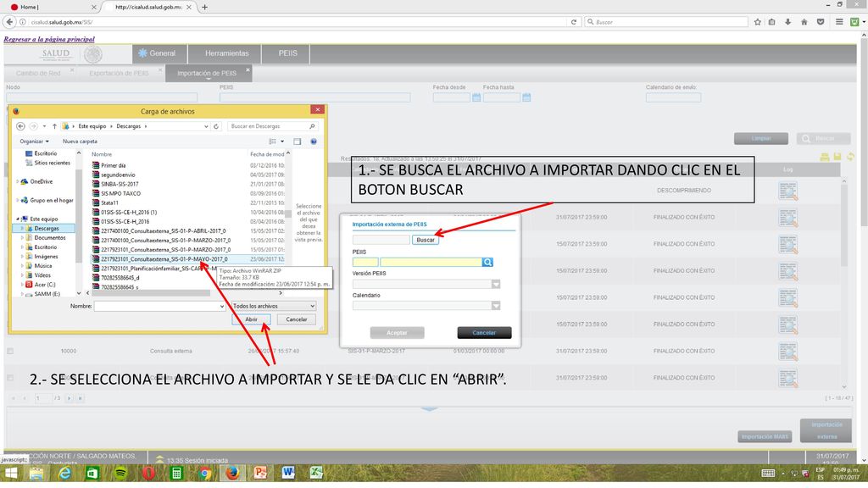The image size is (868, 488).
Task: Go back in the file dialog navigation
Action: tap(20, 126)
